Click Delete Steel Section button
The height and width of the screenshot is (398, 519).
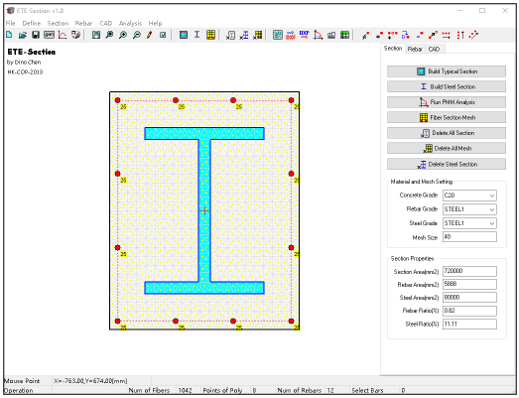(x=446, y=164)
